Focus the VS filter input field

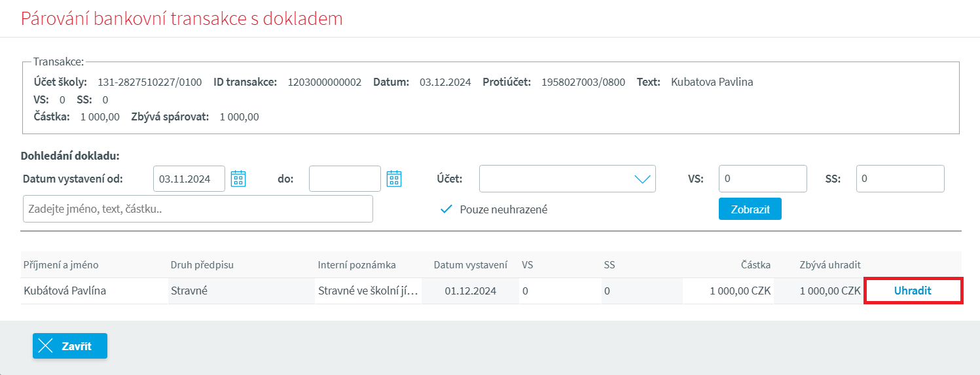[762, 179]
